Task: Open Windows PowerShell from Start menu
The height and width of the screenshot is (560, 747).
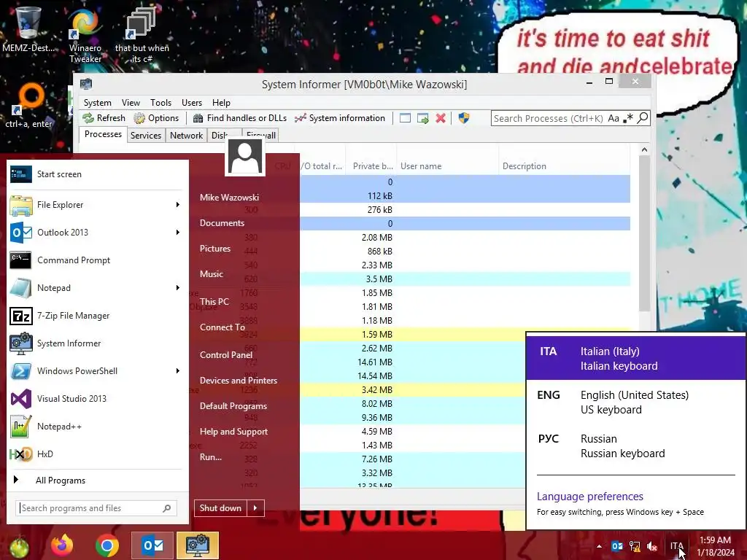Action: (90, 370)
